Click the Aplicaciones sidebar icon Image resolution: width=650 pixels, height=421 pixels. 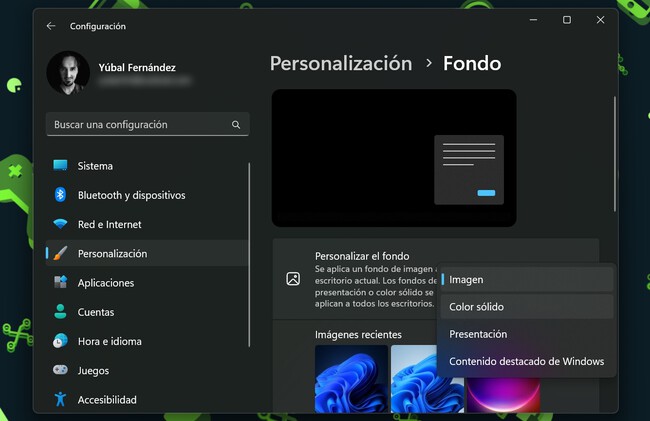pos(60,283)
